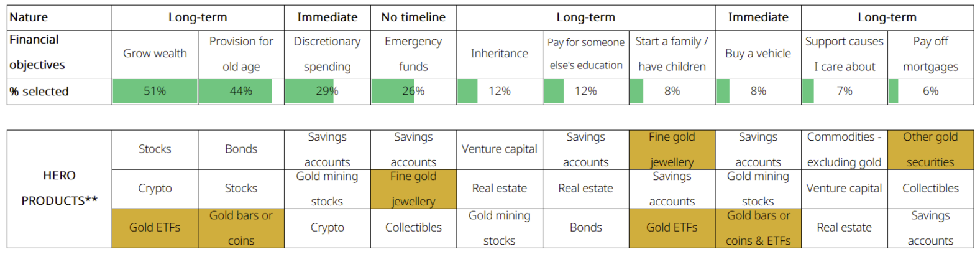Select Start a family / have children cell

point(672,54)
